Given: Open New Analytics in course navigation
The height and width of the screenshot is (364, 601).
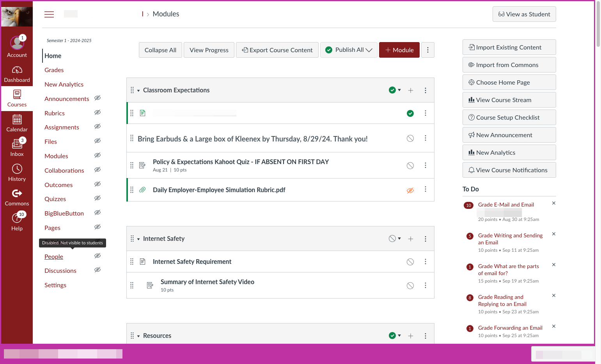Looking at the screenshot, I should (64, 85).
